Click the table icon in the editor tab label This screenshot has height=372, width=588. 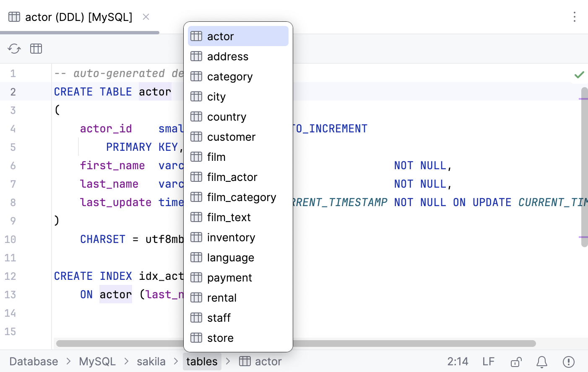tap(14, 17)
